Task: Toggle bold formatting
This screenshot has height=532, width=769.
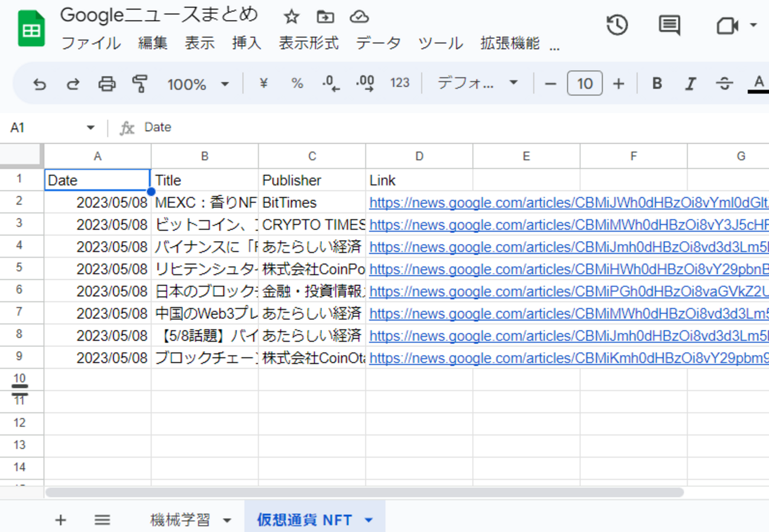Action: [657, 84]
